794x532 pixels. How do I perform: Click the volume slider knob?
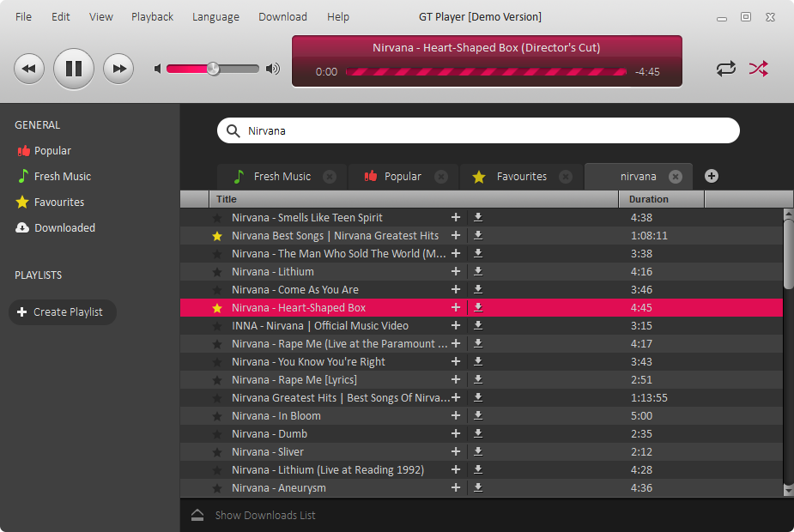pyautogui.click(x=213, y=69)
